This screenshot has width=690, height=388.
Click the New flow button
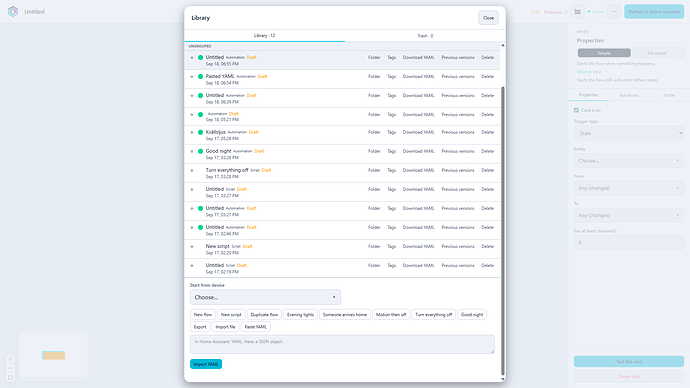[203, 315]
